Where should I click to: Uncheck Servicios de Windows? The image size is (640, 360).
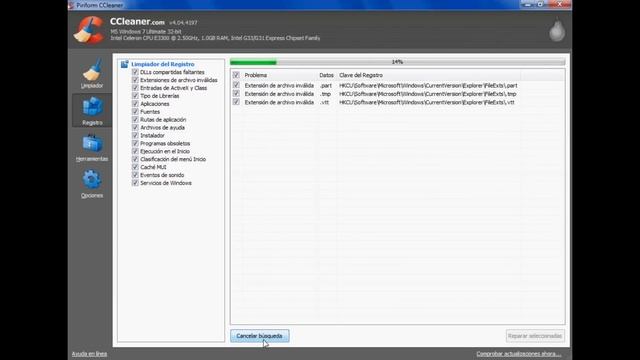coord(135,183)
